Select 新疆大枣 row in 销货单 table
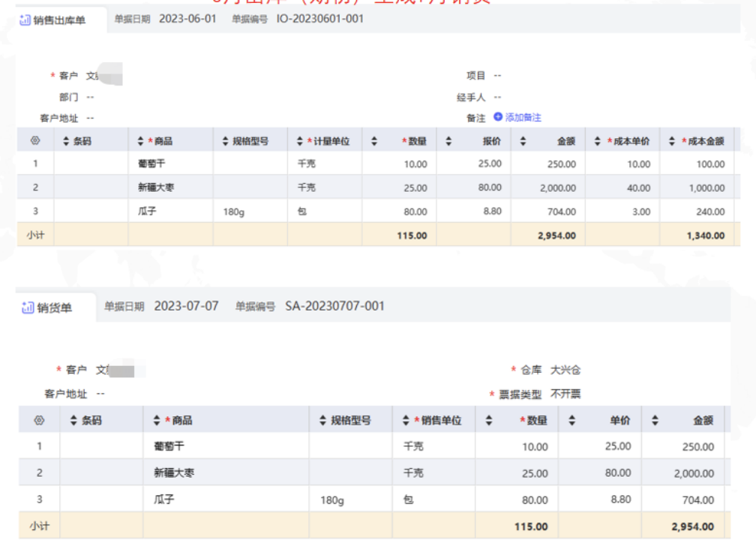756x540 pixels. (x=375, y=473)
